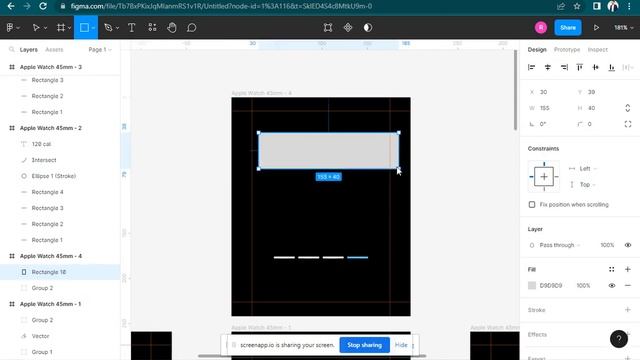The image size is (640, 360).
Task: Click the D9D9D9 fill color swatch
Action: (x=532, y=286)
